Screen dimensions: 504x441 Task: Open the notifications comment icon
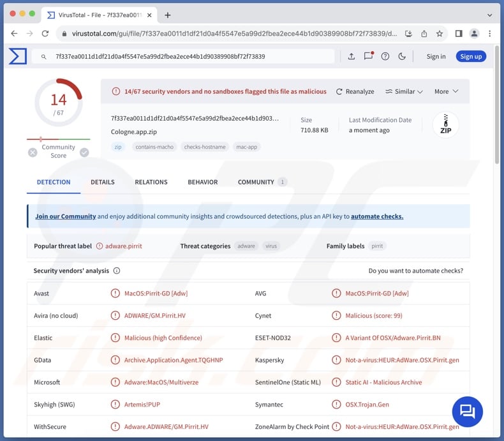tap(368, 56)
